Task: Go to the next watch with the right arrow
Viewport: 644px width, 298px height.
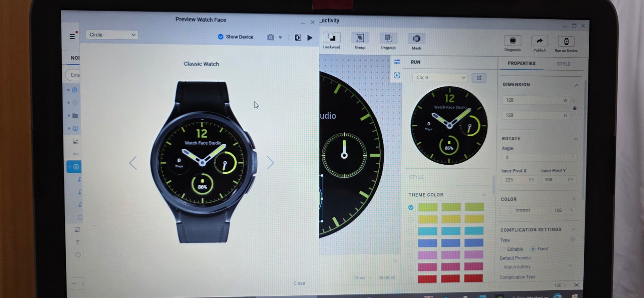Action: point(270,163)
